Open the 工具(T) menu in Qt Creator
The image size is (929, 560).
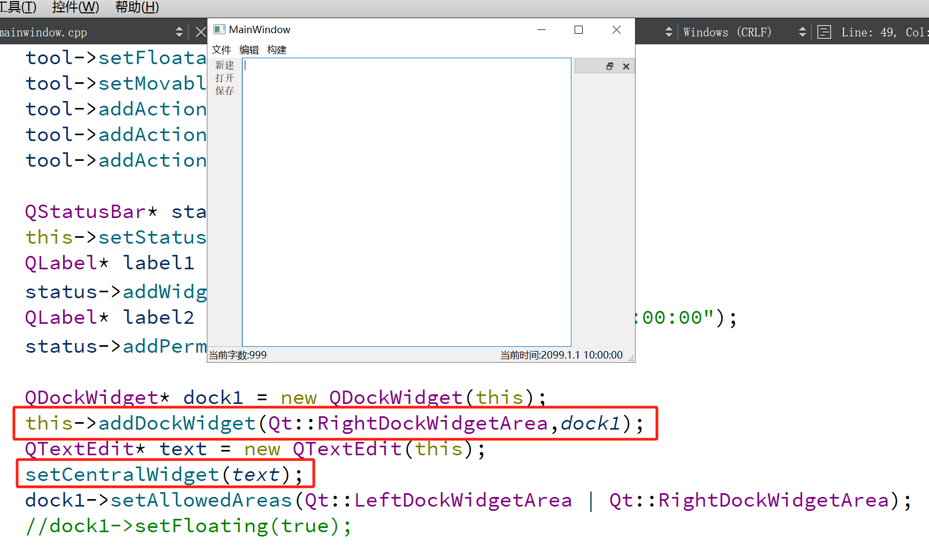18,7
